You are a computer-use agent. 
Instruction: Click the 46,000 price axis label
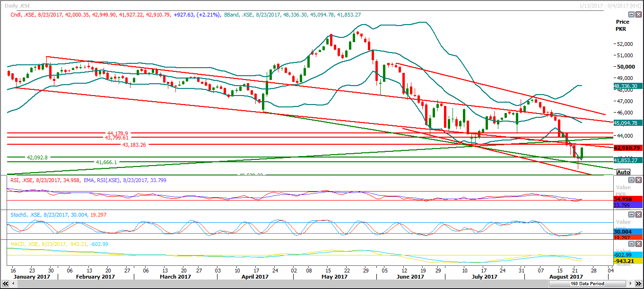coord(625,113)
